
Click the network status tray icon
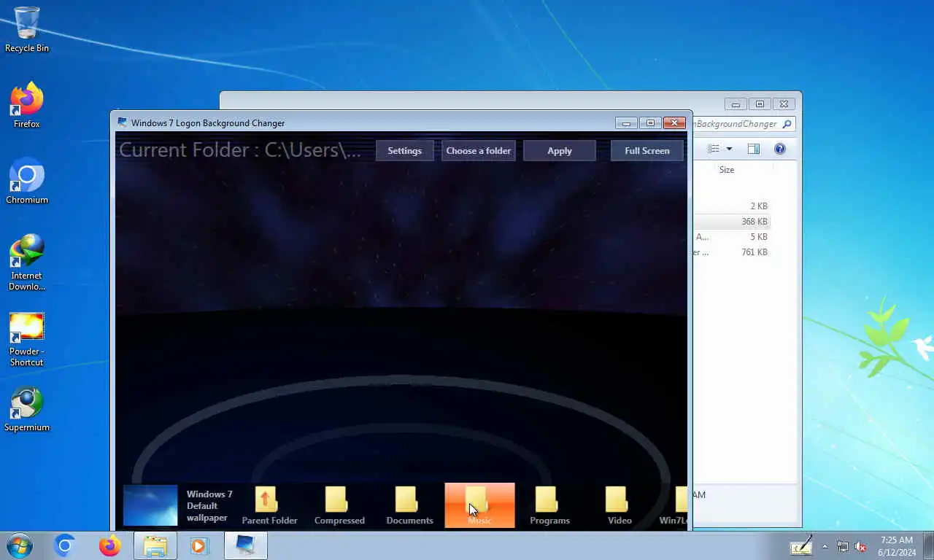coord(843,546)
